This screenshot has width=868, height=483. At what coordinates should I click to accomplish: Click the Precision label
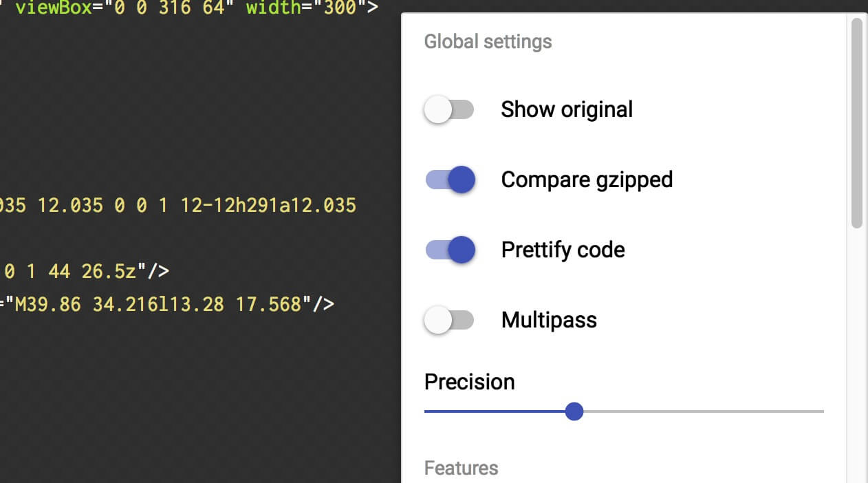coord(469,382)
